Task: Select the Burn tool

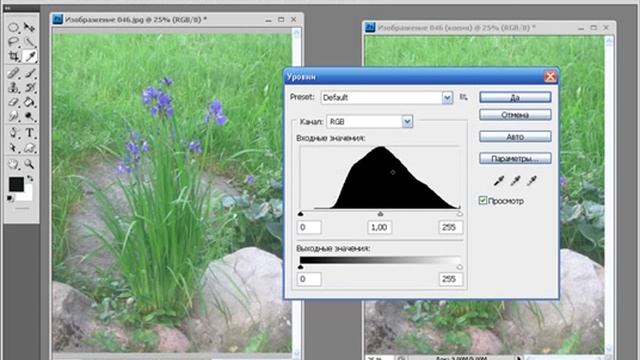Action: pyautogui.click(x=29, y=116)
